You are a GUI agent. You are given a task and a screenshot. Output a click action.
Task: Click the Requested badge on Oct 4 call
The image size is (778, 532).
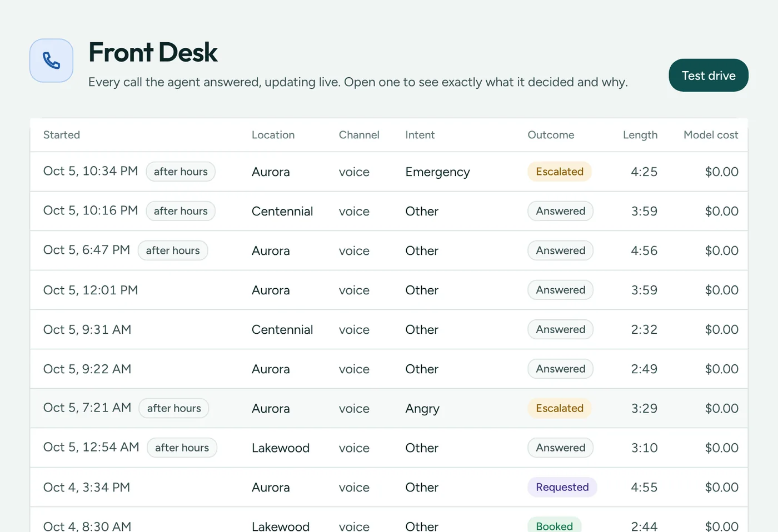point(562,487)
